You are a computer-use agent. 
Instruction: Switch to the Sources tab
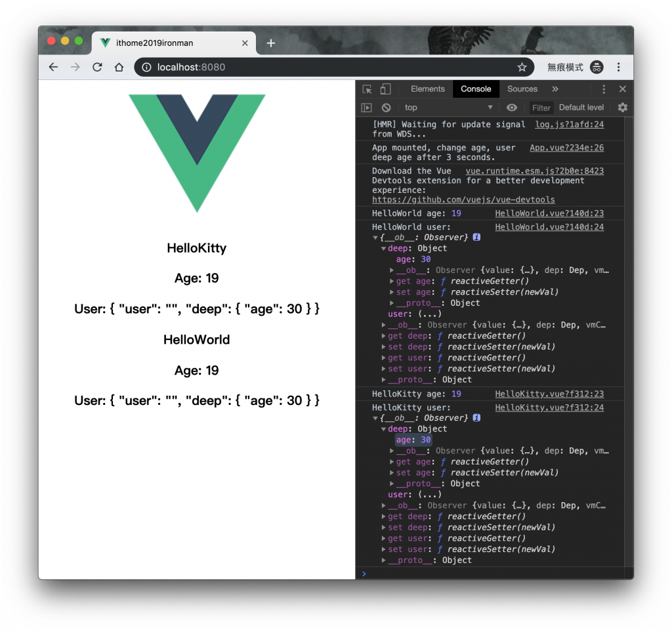tap(522, 89)
